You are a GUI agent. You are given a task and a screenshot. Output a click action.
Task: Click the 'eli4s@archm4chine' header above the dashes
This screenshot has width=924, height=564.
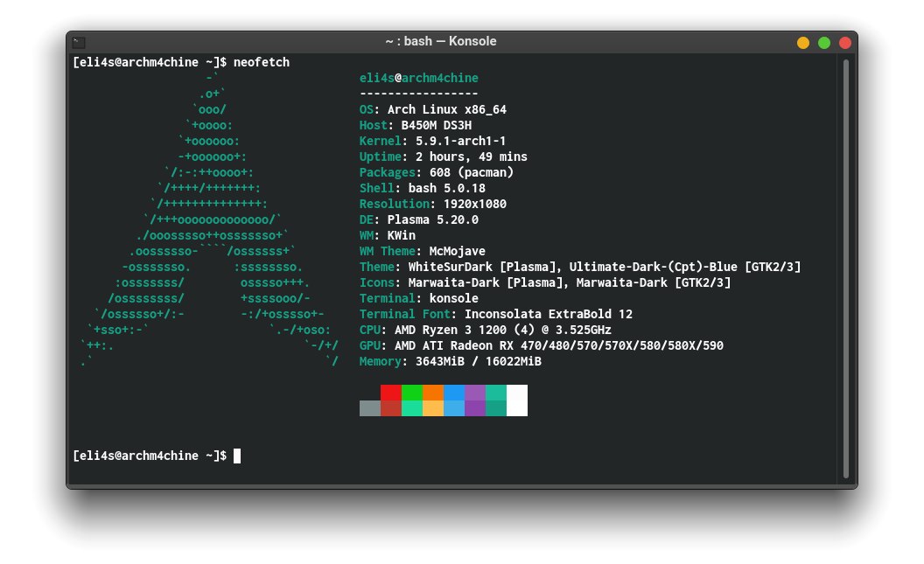pos(419,78)
